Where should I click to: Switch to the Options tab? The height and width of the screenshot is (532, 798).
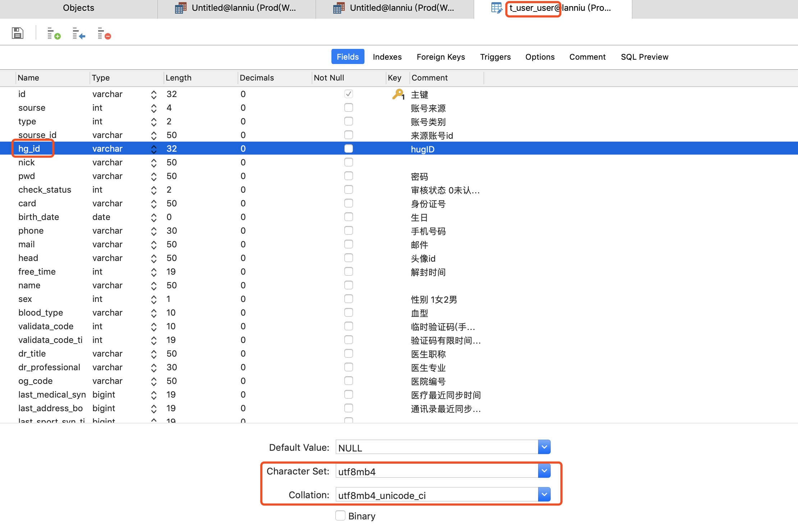[x=540, y=57]
